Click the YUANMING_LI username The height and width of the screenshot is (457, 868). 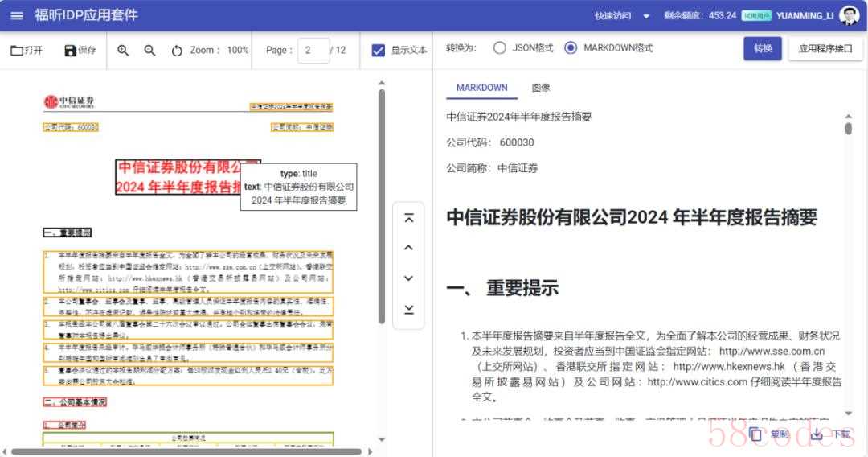point(805,15)
